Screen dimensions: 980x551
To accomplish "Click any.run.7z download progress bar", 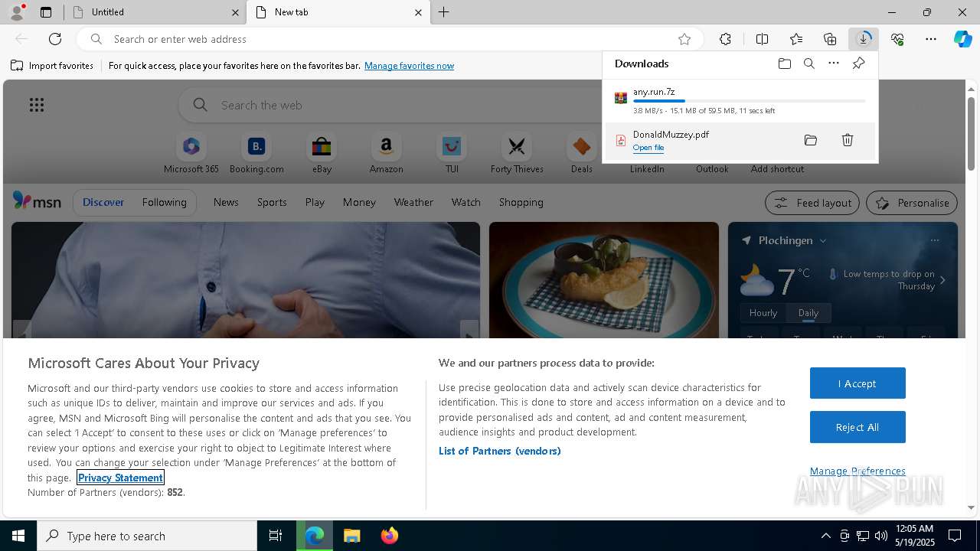I will (x=749, y=101).
